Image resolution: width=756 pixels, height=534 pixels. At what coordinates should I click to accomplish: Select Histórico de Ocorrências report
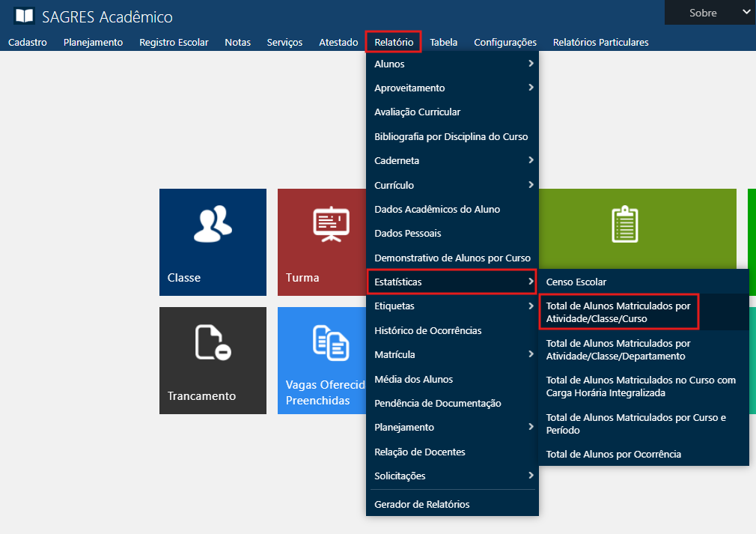[428, 330]
